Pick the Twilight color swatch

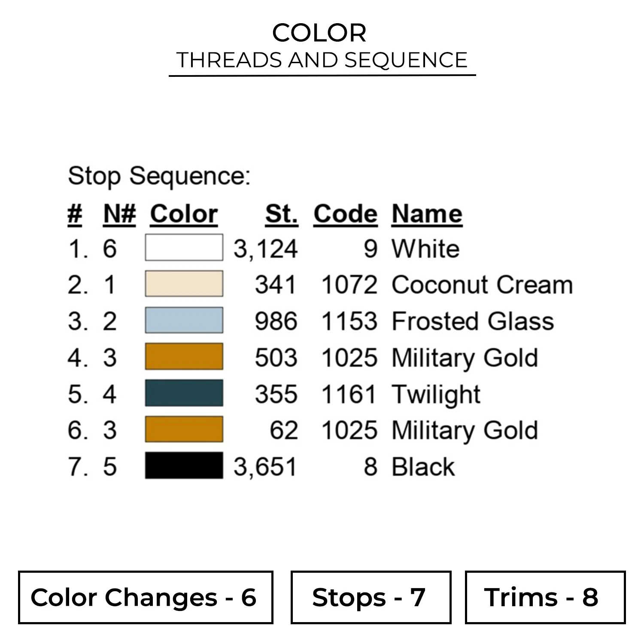184,393
